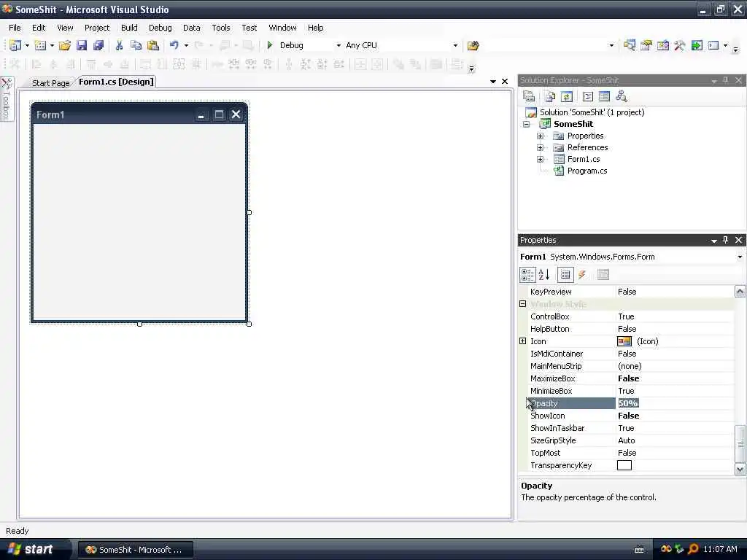Click the TransparencyKey color swatch

[624, 465]
